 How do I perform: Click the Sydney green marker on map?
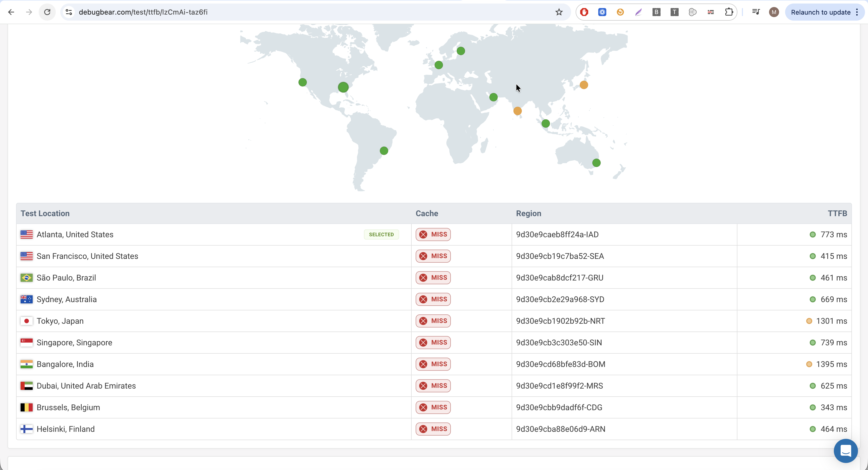click(596, 163)
